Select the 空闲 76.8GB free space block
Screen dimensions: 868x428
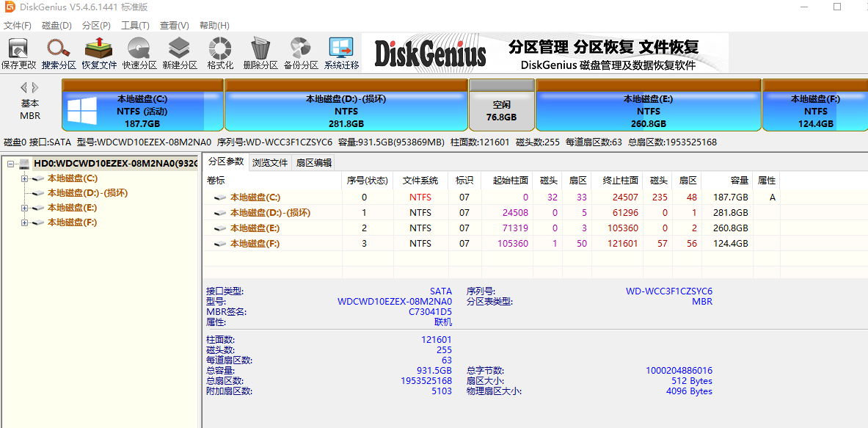coord(502,105)
